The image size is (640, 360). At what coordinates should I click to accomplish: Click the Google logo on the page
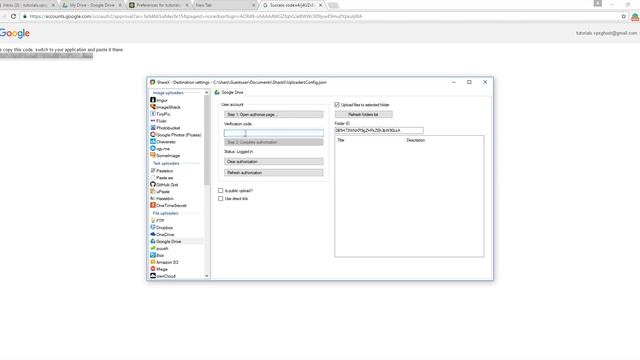click(x=14, y=33)
